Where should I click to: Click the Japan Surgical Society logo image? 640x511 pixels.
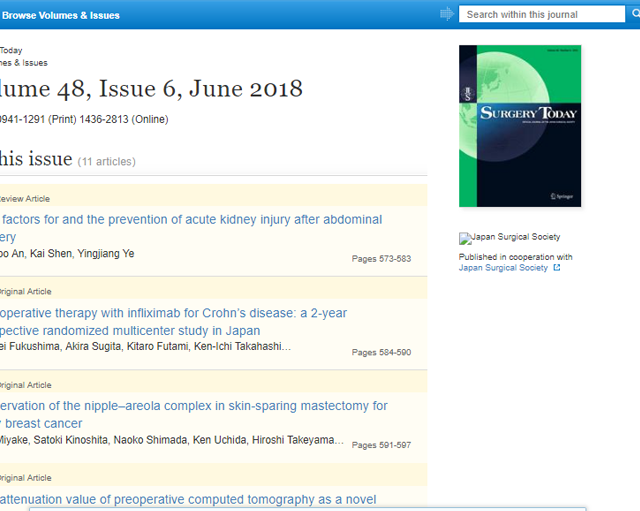(464, 238)
